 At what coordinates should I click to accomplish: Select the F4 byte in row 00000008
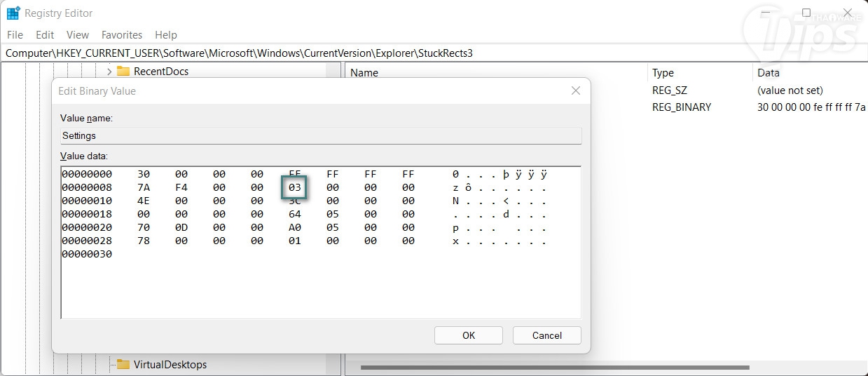(181, 187)
